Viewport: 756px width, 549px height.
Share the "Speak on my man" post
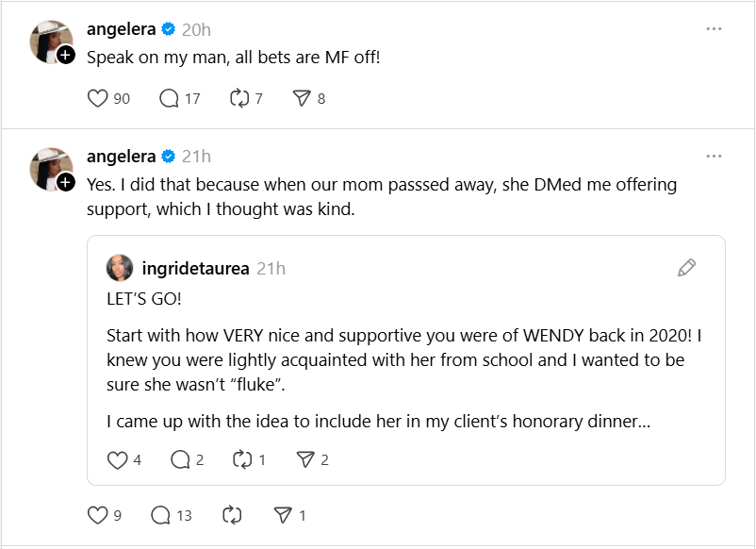pyautogui.click(x=302, y=98)
